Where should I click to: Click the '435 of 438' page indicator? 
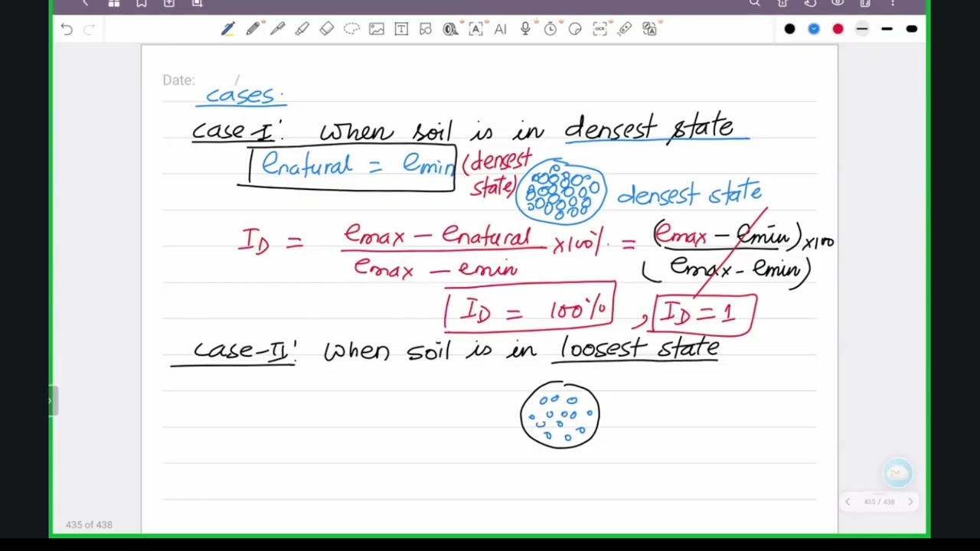click(x=89, y=525)
